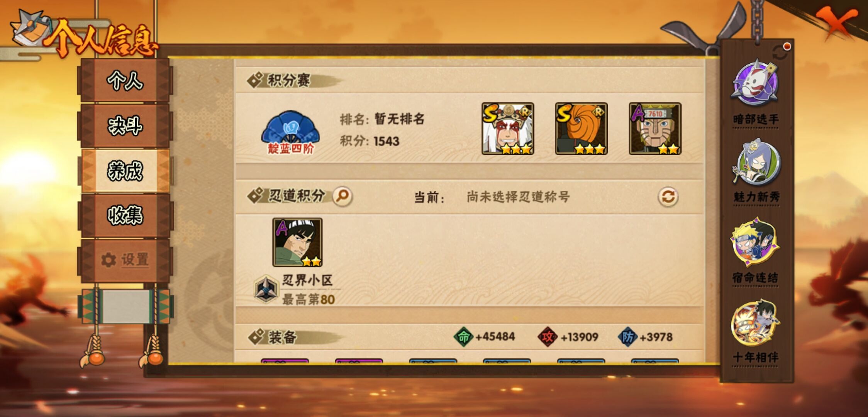
Task: Click the A-rank ninja under 忍道积分
Action: [x=297, y=242]
